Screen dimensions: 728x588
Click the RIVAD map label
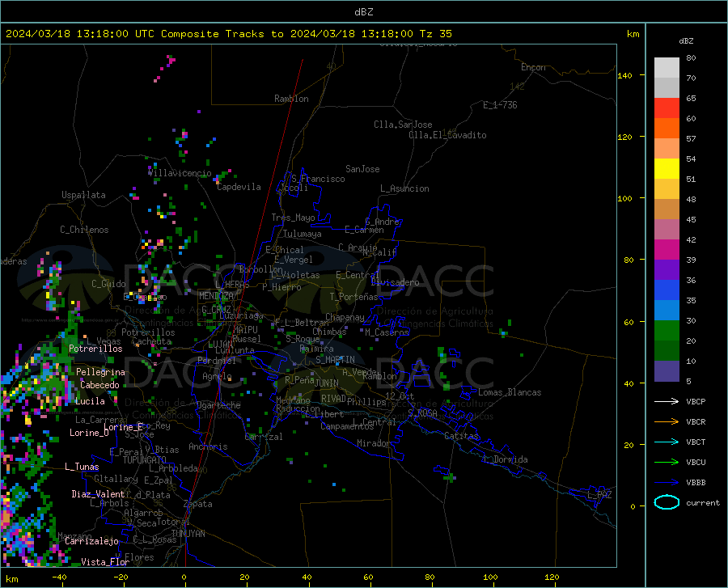(333, 399)
